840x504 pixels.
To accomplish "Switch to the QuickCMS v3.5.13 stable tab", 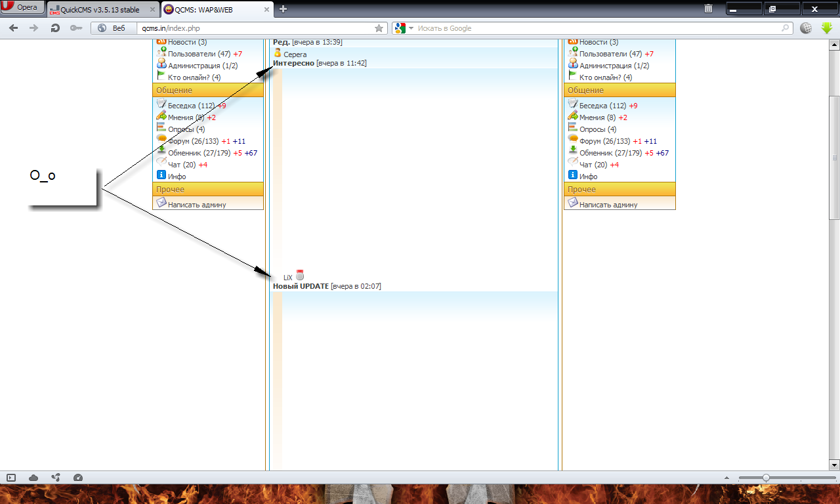I will pos(100,9).
